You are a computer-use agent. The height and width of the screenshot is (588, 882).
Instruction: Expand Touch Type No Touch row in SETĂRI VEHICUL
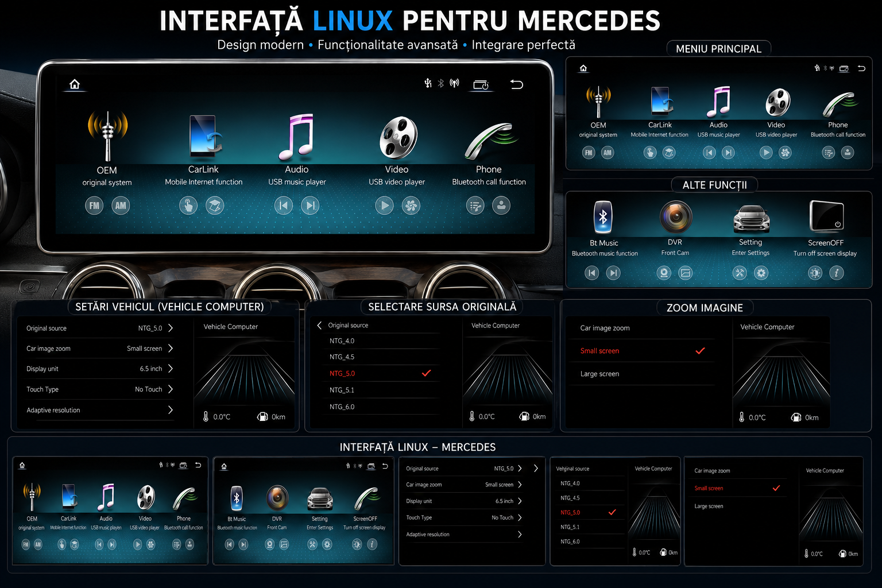[x=99, y=389]
